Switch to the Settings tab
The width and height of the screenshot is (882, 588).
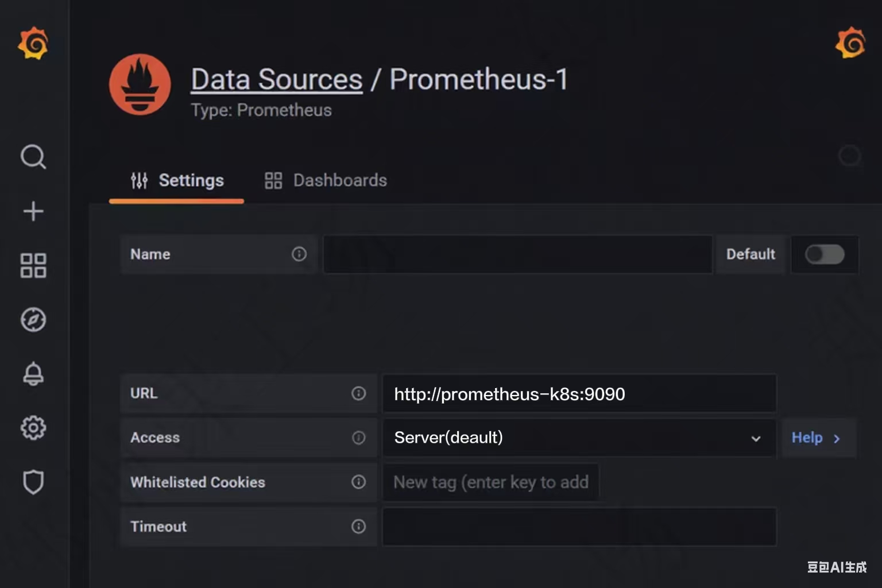click(x=177, y=180)
